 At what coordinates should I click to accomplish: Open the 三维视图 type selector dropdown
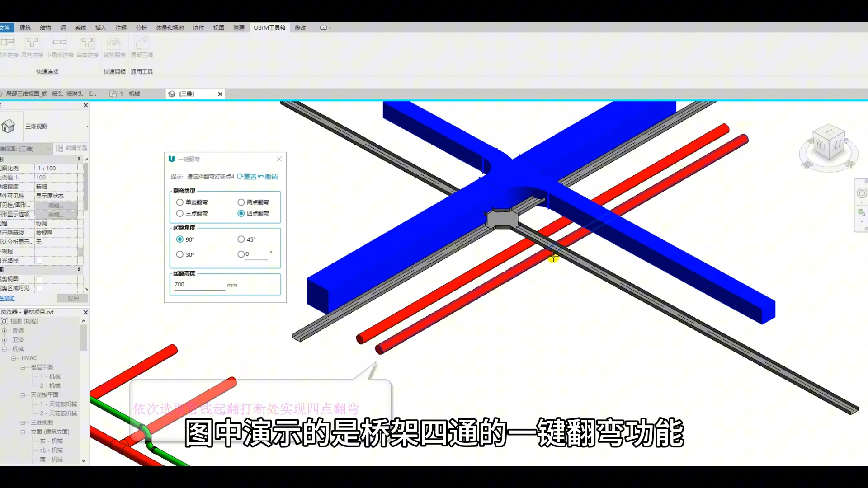(x=87, y=127)
